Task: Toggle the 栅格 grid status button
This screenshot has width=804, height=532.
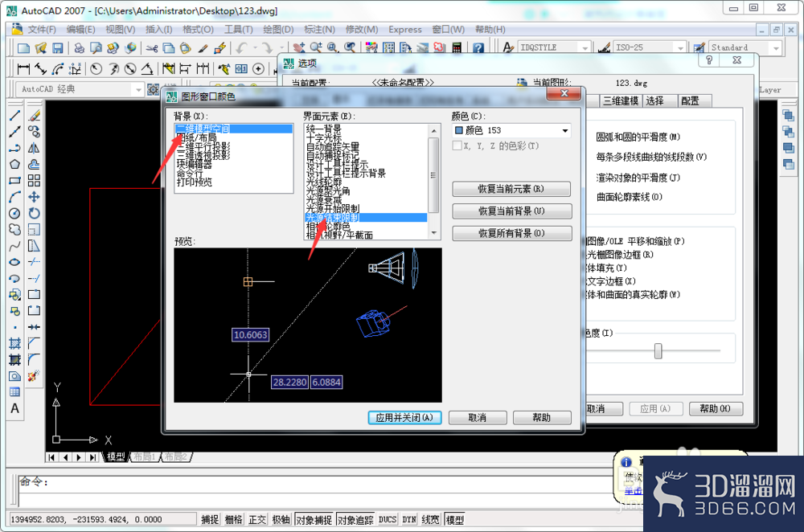Action: (234, 520)
